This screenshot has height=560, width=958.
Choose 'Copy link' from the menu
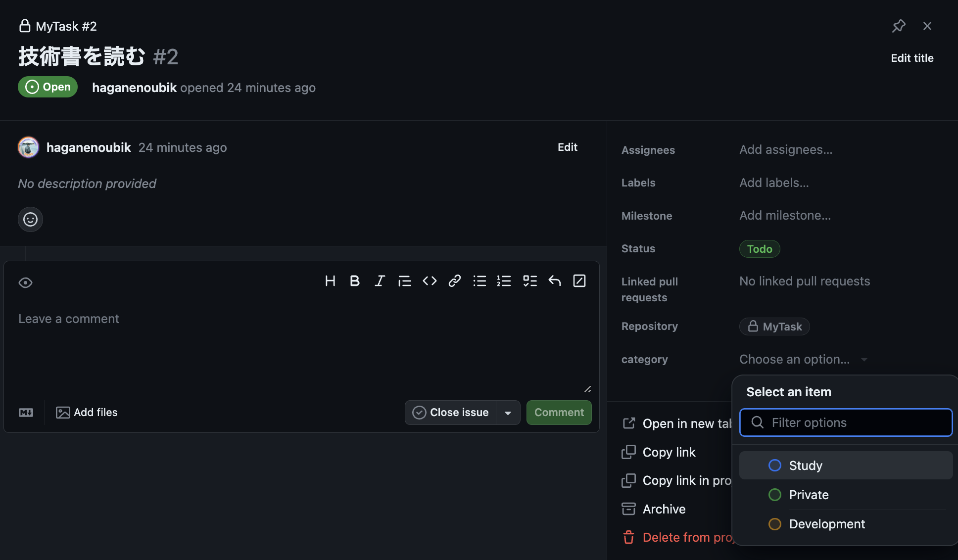click(x=669, y=452)
